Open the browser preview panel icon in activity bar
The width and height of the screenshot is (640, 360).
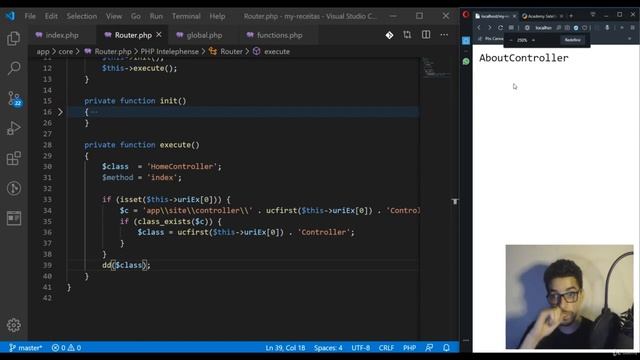click(x=13, y=218)
